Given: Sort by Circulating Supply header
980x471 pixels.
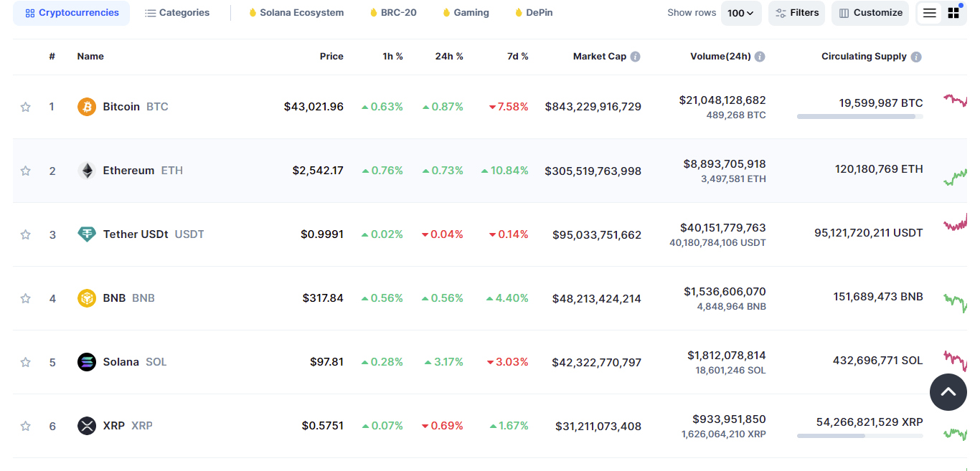Looking at the screenshot, I should coord(864,57).
